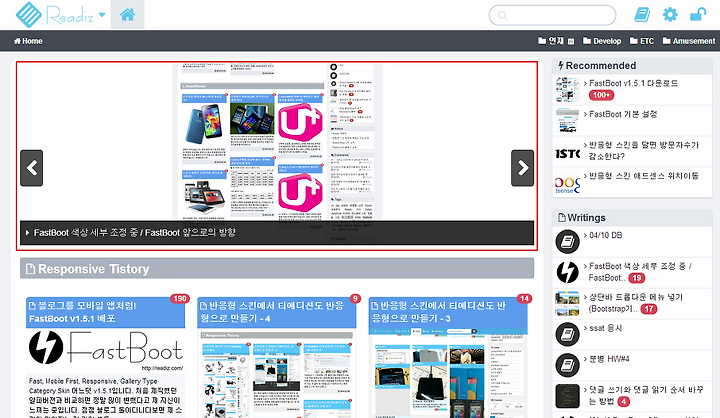Screen dimensions: 720x418
Task: Click the FastBoot logo image
Action: (x=106, y=350)
